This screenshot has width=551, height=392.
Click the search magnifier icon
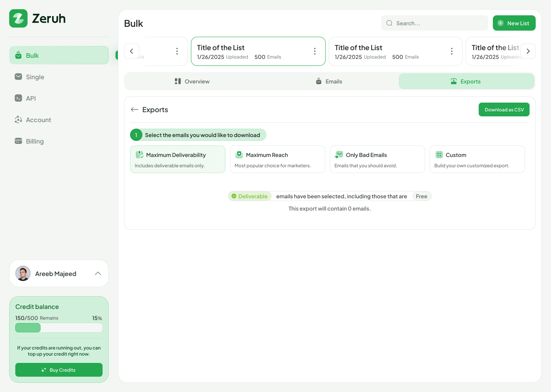tap(390, 23)
